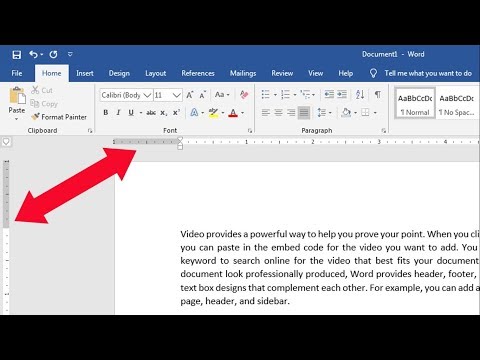Align text left
Image resolution: width=480 pixels, height=360 pixels.
point(266,113)
